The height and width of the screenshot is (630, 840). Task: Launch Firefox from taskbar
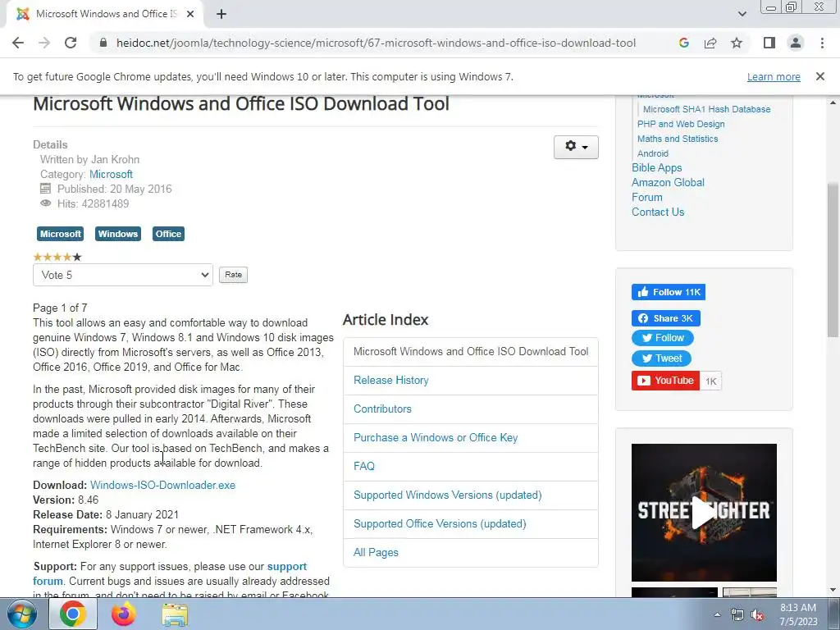click(123, 614)
